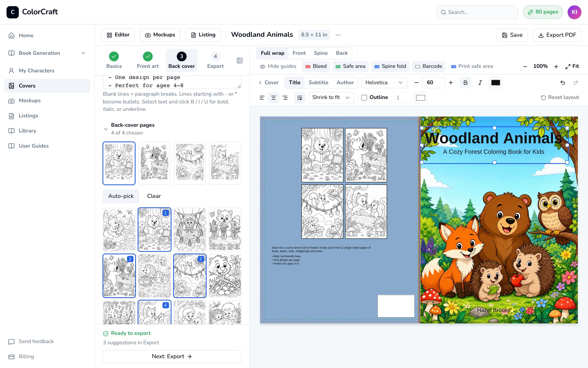Click Next: Export button
588x368 pixels.
(172, 357)
